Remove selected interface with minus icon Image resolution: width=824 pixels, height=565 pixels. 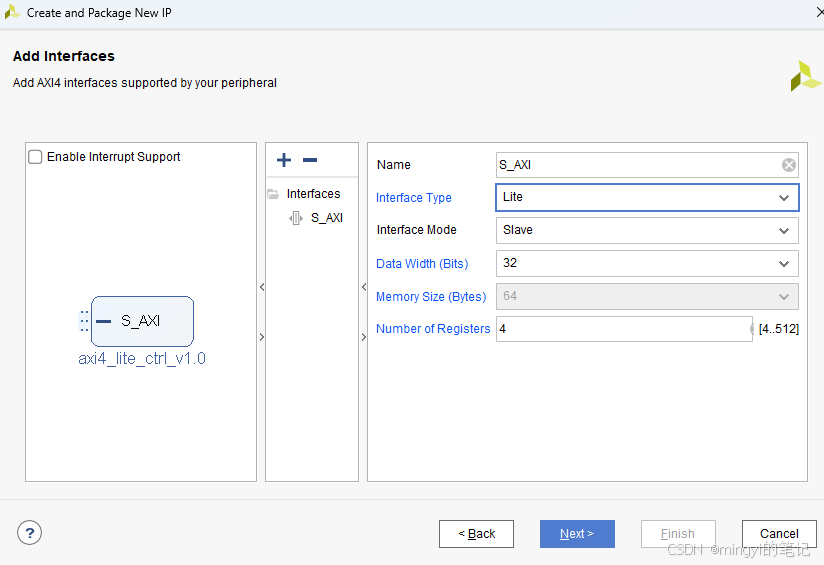tap(310, 160)
